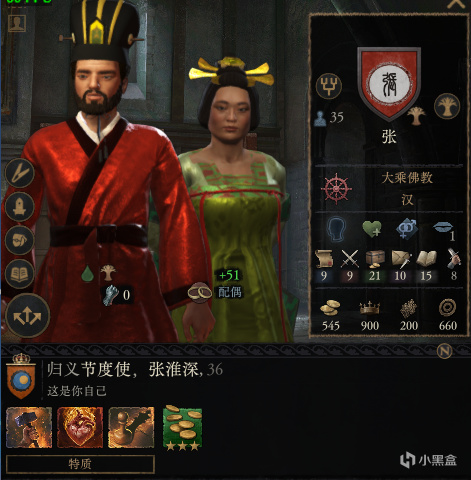This screenshot has height=480, width=471.
Task: Click the mask secrets icon
Action: coord(20,240)
